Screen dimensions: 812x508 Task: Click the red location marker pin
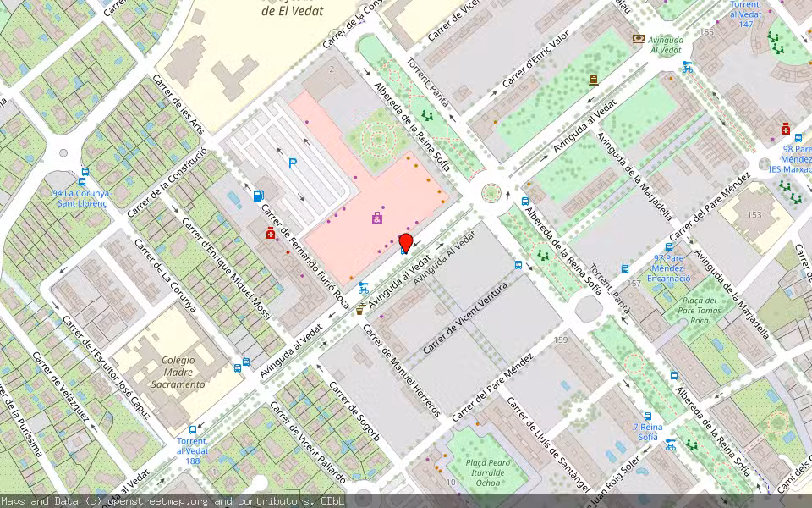point(406,243)
